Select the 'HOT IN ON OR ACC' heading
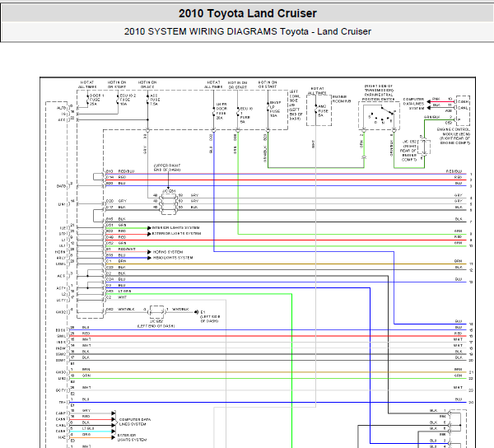This screenshot has height=448, width=494. click(x=147, y=85)
